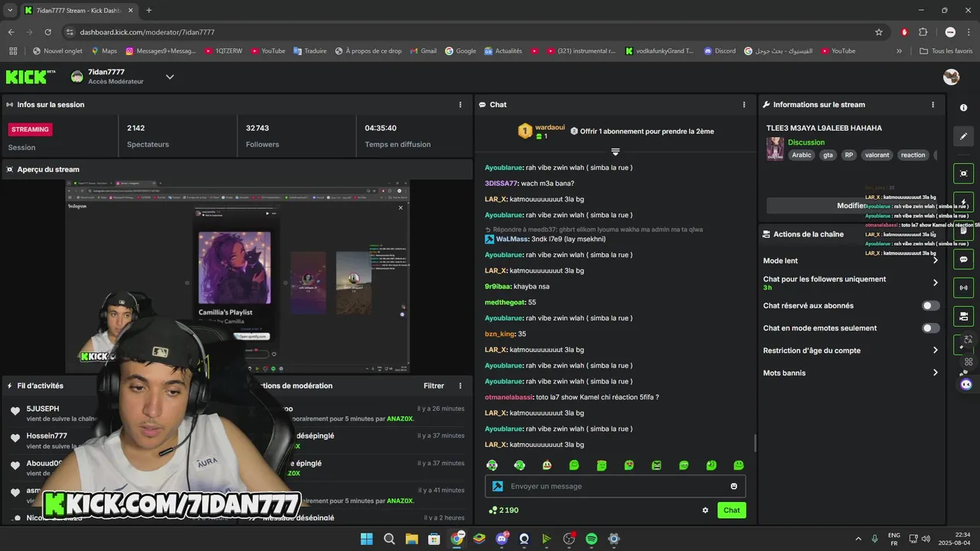This screenshot has height=551, width=980.
Task: Open a new browser tab
Action: click(x=149, y=11)
